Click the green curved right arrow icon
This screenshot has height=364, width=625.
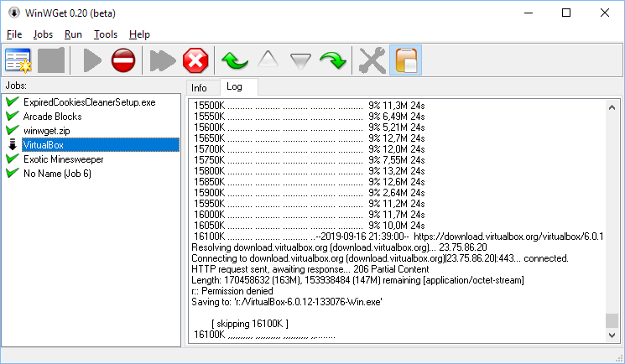332,60
